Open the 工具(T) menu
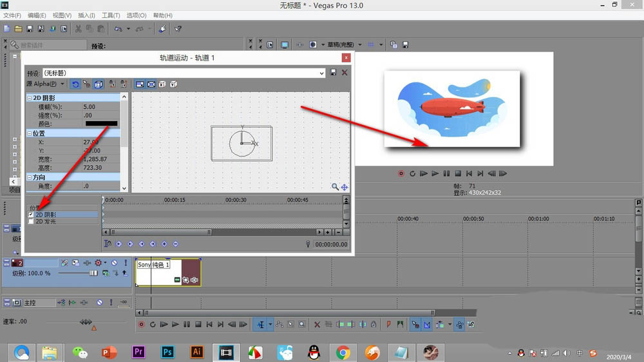 [111, 15]
